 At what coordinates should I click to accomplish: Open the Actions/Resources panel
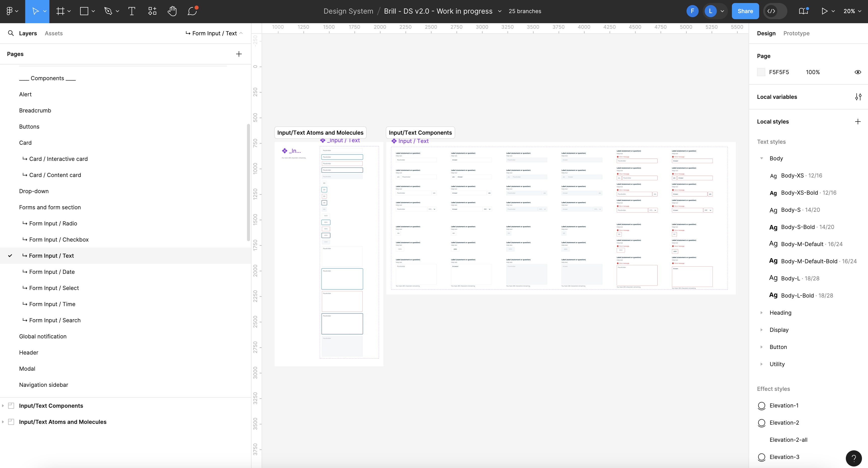point(152,11)
